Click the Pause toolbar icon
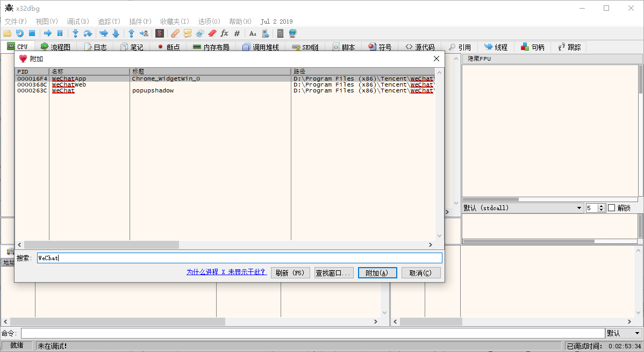The height and width of the screenshot is (352, 644). coord(60,33)
